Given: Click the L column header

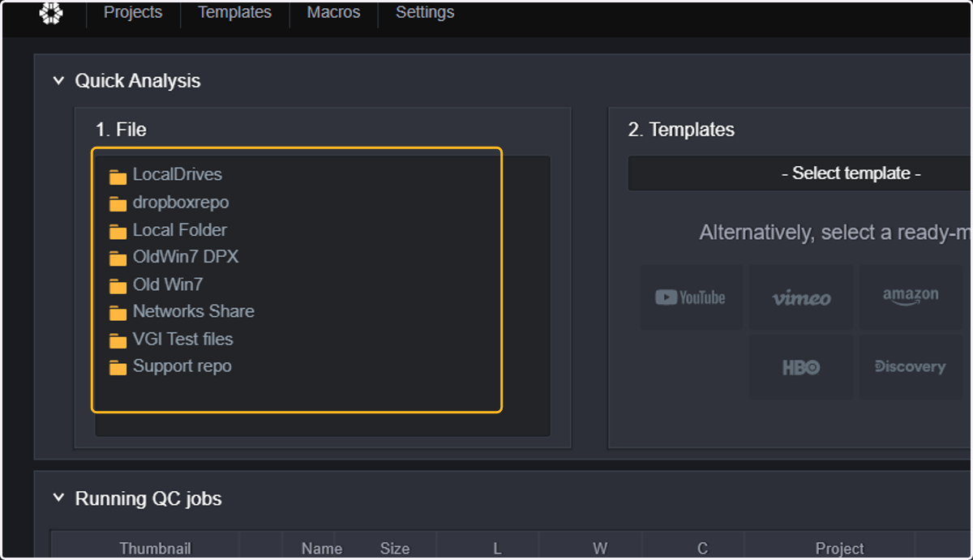Looking at the screenshot, I should (x=497, y=549).
